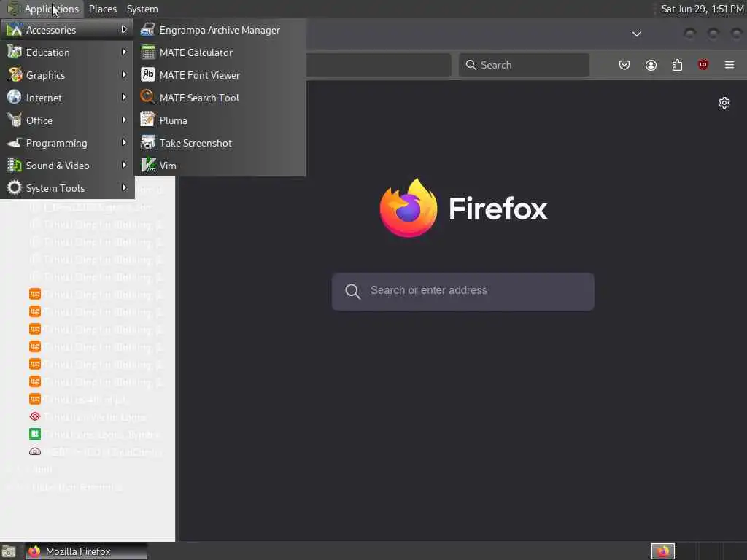This screenshot has width=747, height=560.
Task: Open the Places menu
Action: pyautogui.click(x=102, y=9)
